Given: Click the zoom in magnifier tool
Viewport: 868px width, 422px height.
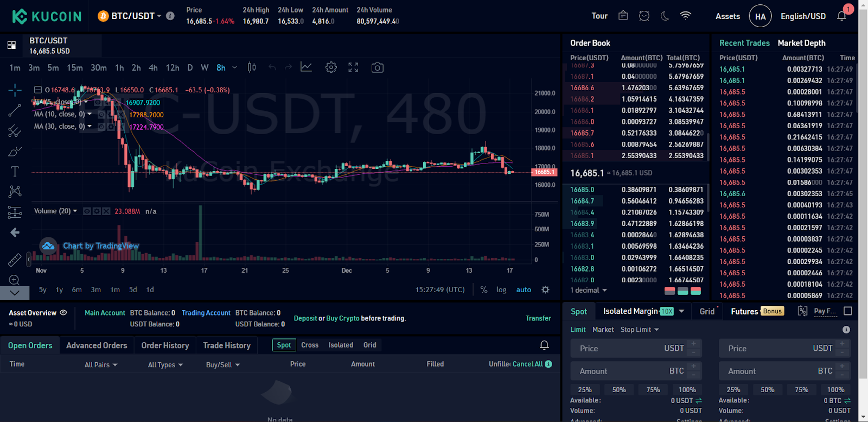Looking at the screenshot, I should click(x=15, y=280).
